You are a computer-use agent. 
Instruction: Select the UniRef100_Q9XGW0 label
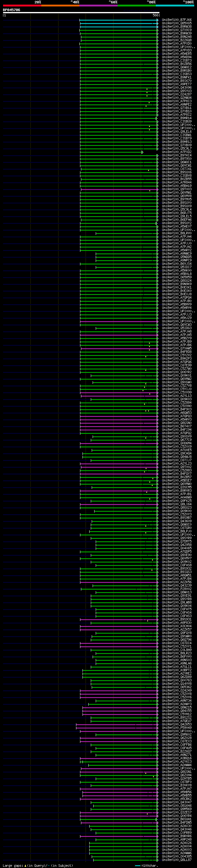[177, 382]
